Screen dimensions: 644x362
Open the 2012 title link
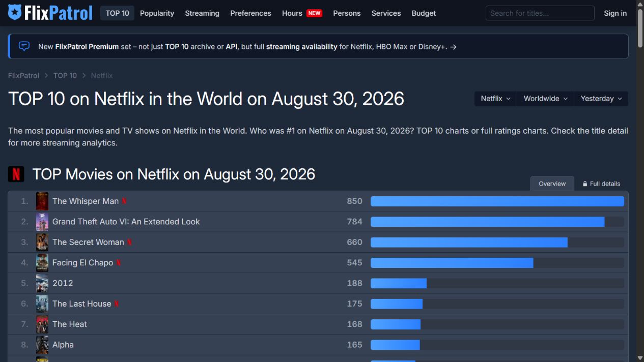point(63,283)
